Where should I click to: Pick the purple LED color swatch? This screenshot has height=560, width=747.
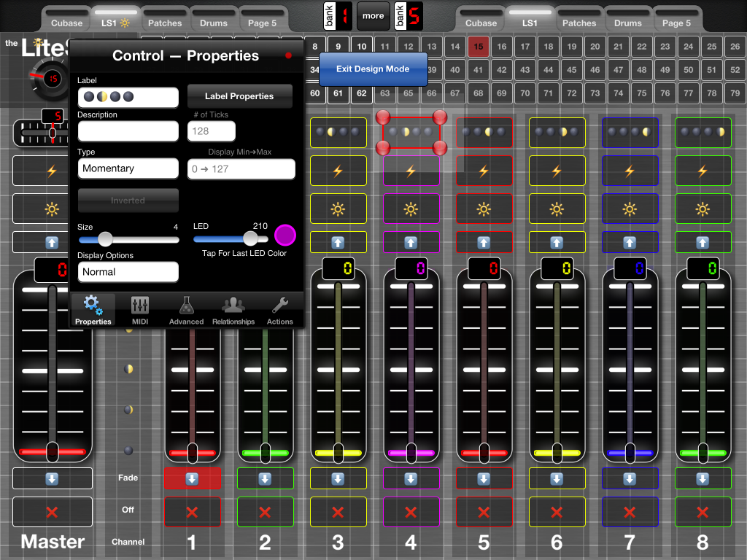point(285,236)
